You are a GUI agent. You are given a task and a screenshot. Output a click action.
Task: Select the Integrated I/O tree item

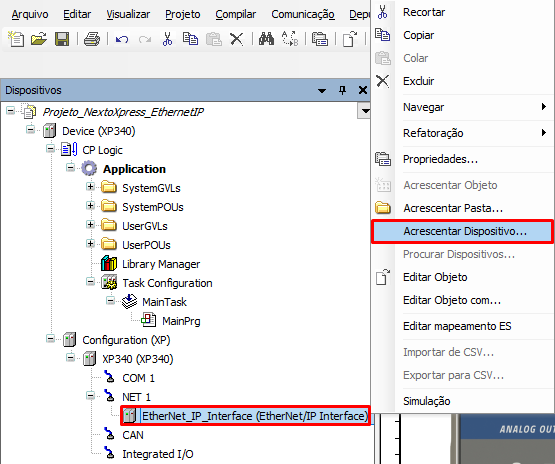tap(158, 454)
